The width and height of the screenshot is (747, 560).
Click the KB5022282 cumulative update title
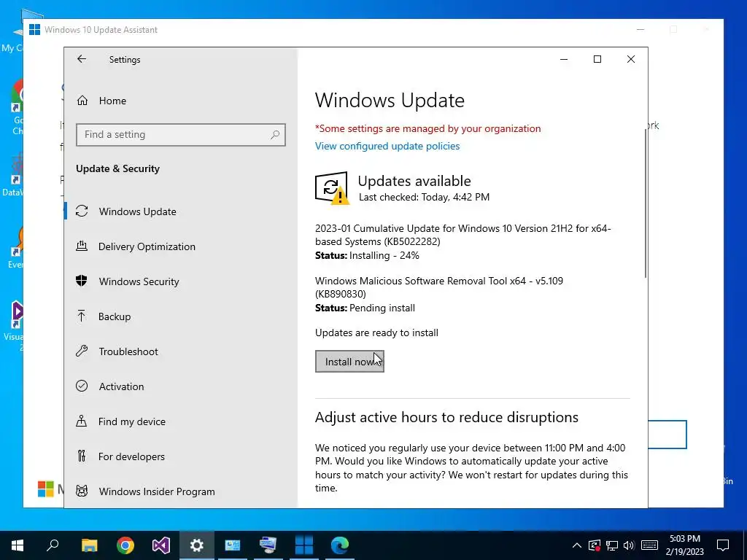click(x=462, y=235)
